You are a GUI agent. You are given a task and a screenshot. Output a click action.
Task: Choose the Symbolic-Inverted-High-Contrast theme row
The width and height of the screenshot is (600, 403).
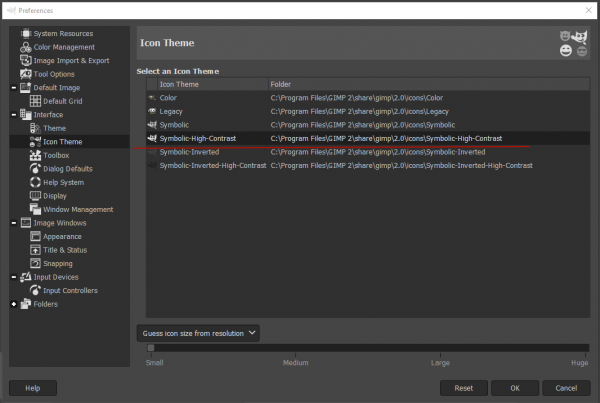368,165
